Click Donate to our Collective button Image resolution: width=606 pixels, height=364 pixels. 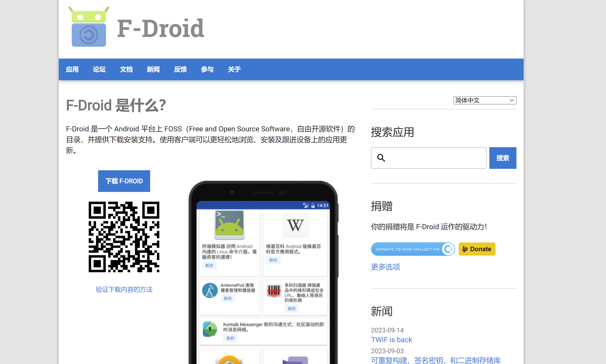click(x=413, y=249)
